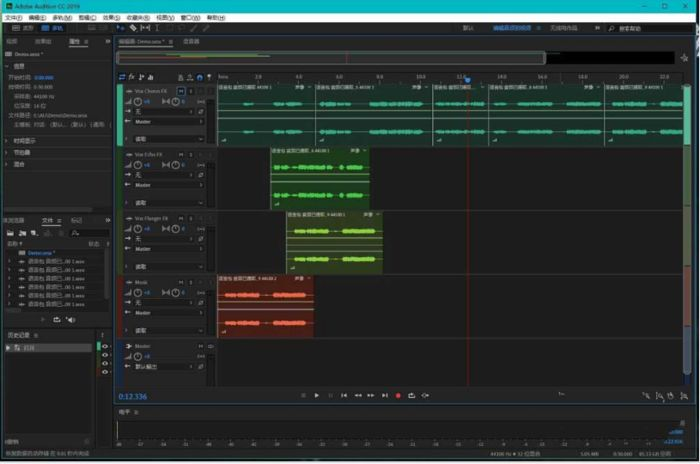Open the 文件 (File) menu

click(13, 18)
